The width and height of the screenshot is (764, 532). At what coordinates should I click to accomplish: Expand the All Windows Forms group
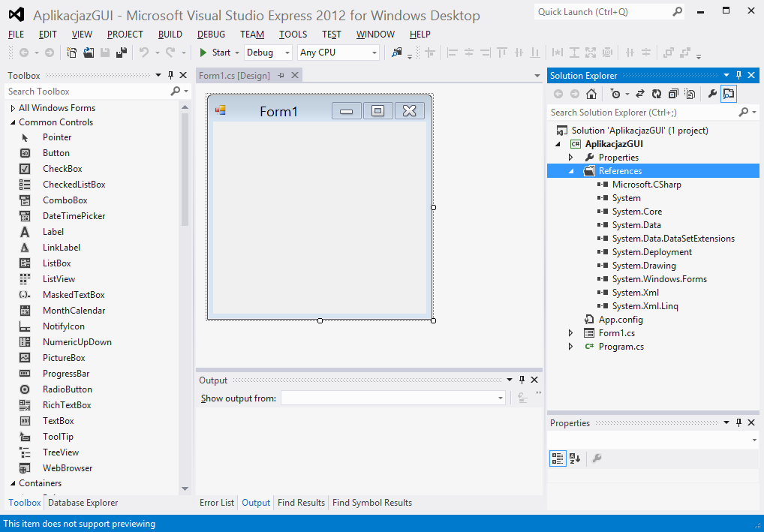pos(13,108)
